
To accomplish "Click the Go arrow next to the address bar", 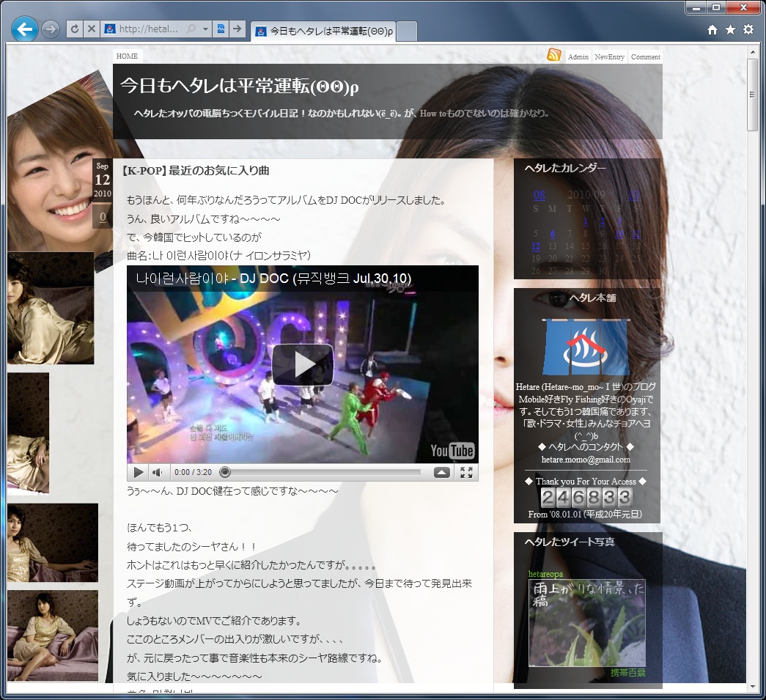I will tap(237, 29).
